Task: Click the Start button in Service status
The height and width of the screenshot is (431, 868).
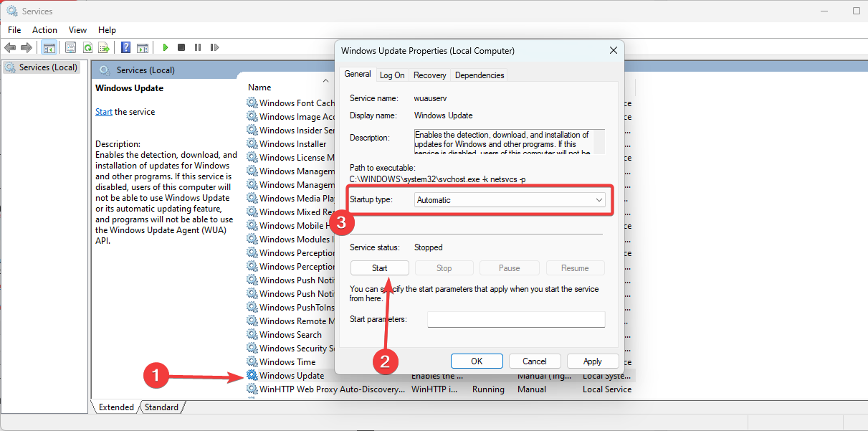Action: point(380,268)
